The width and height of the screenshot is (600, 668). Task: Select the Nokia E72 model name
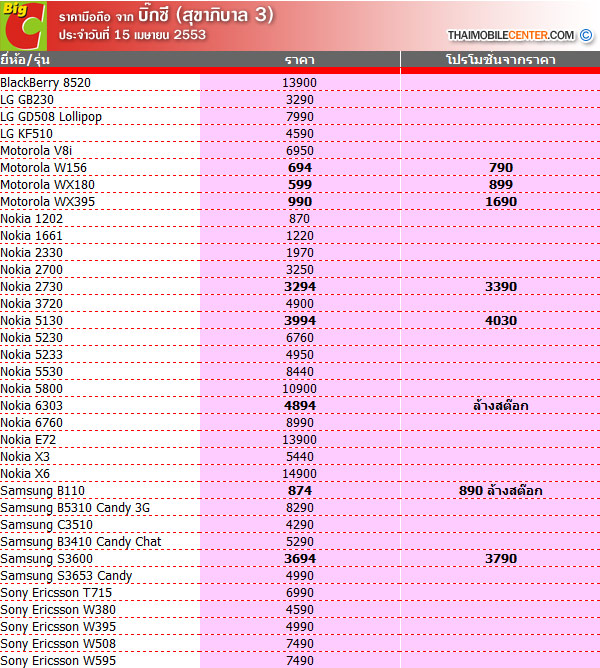click(x=28, y=441)
